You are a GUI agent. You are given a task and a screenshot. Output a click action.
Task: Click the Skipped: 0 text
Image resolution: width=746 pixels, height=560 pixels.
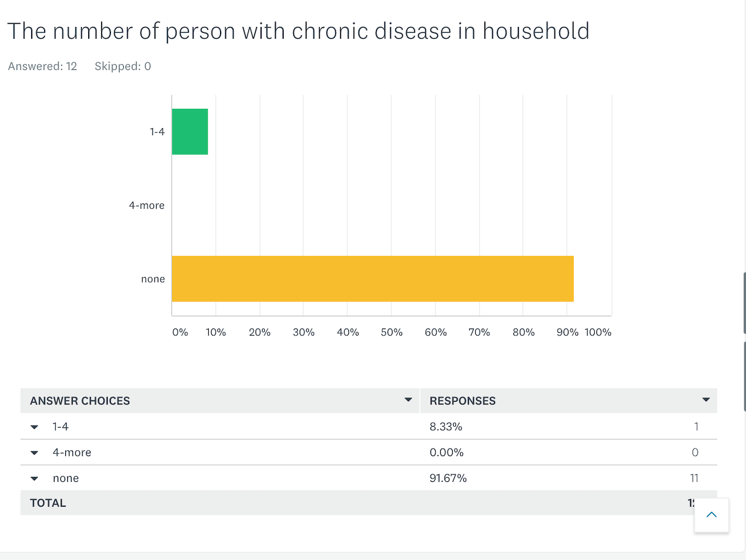click(x=123, y=66)
